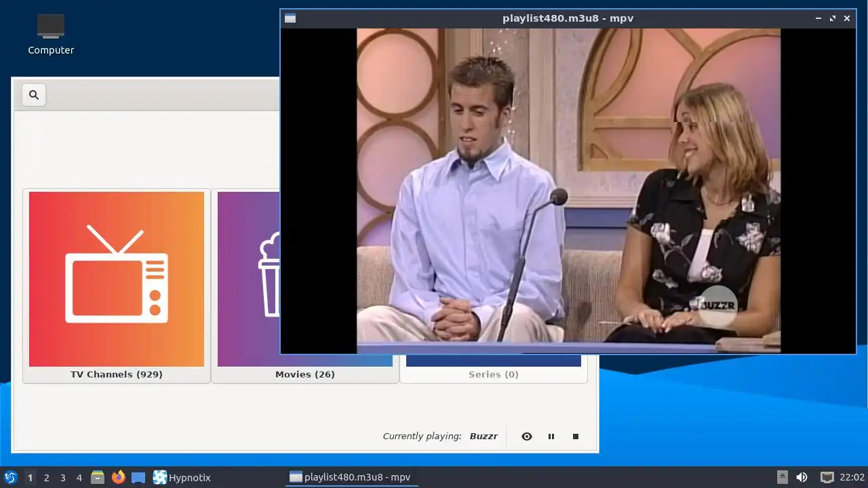
Task: Open the Movies (26) category
Action: point(305,286)
